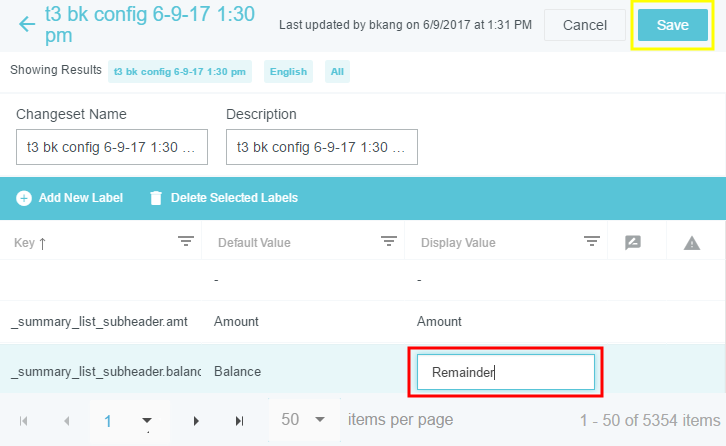This screenshot has width=726, height=446.
Task: Click the warning triangle column header
Action: 691,242
